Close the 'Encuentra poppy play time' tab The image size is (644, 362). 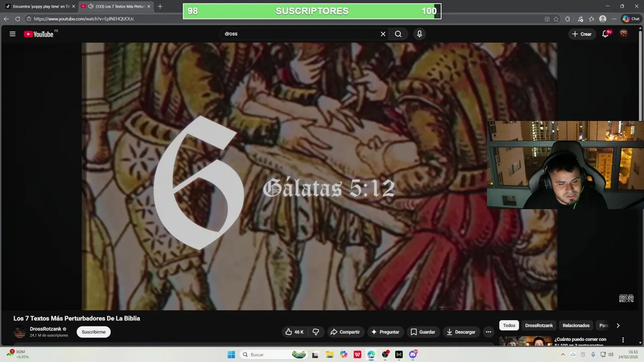(x=73, y=6)
